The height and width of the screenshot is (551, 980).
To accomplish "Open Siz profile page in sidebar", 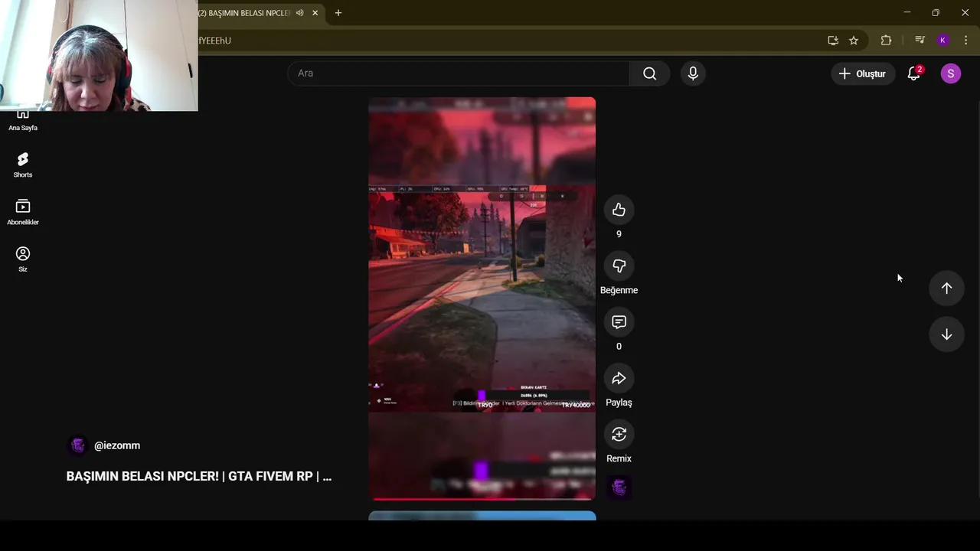I will (23, 259).
